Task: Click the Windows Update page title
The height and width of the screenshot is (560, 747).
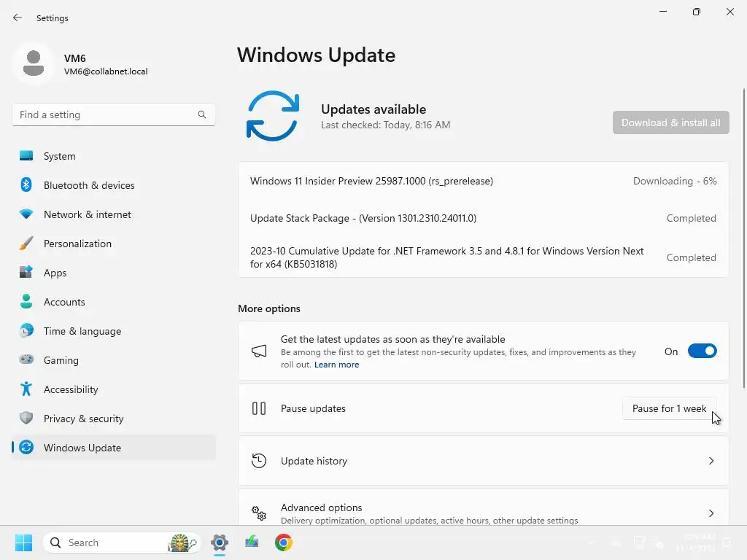Action: 317,55
